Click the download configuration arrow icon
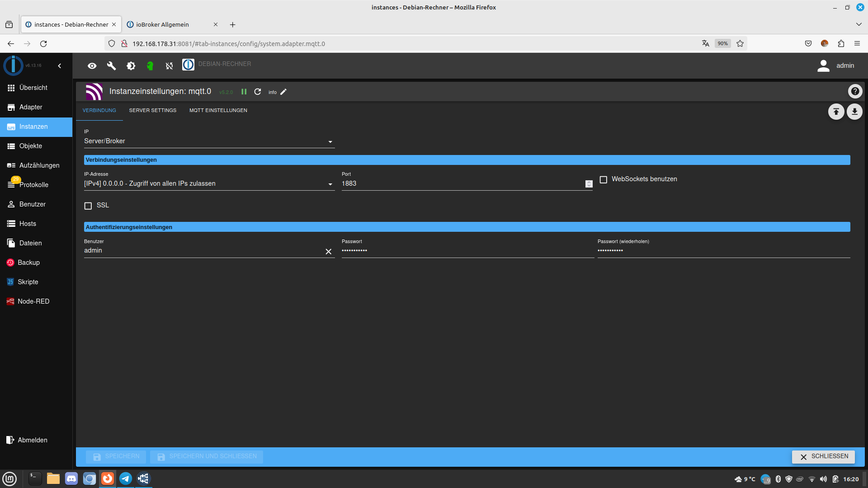The height and width of the screenshot is (488, 868). tap(854, 112)
